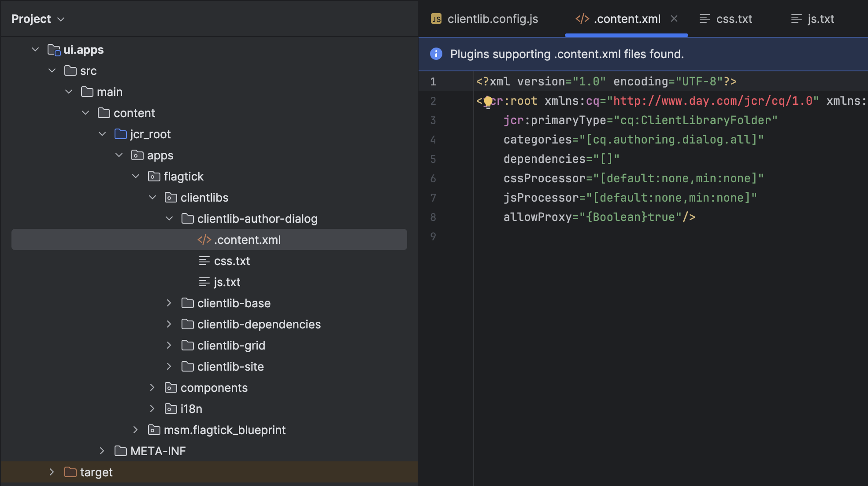Expand the META-INF folder
This screenshot has width=868, height=486.
click(102, 451)
